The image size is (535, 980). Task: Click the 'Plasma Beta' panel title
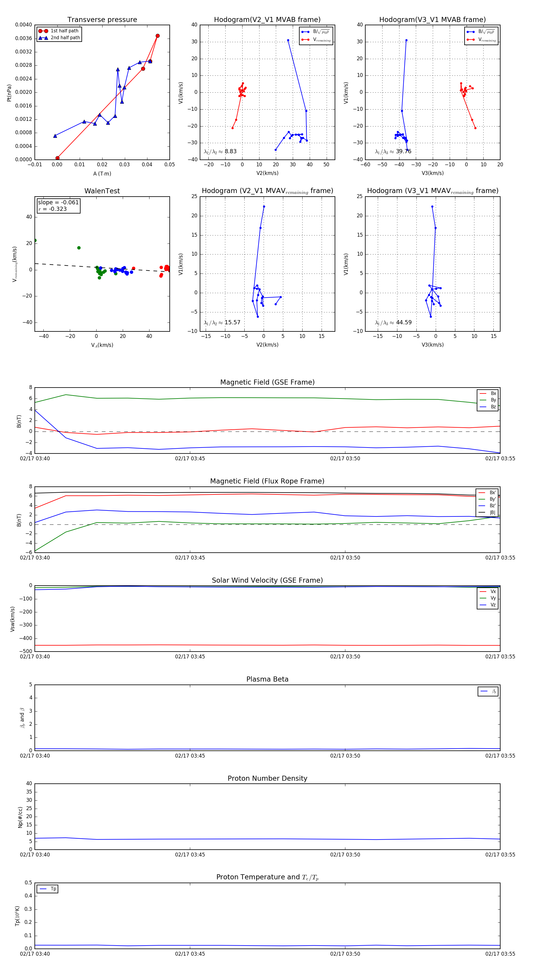coord(267,679)
